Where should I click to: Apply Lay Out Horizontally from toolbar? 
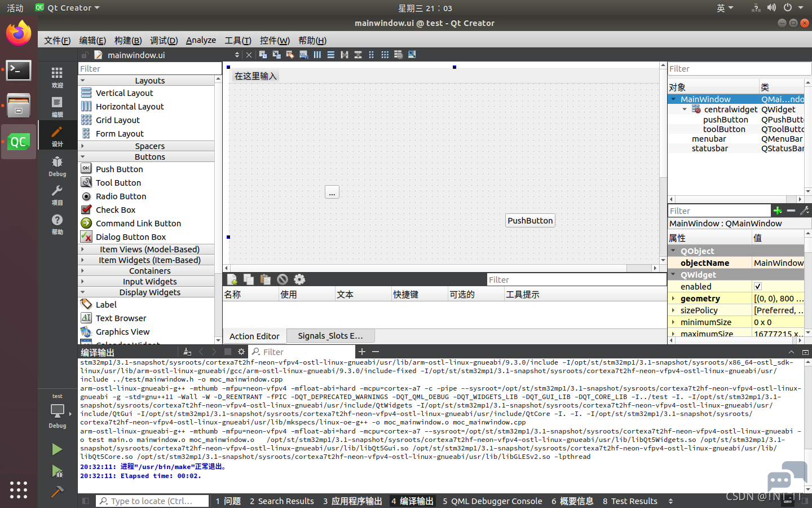(x=317, y=55)
